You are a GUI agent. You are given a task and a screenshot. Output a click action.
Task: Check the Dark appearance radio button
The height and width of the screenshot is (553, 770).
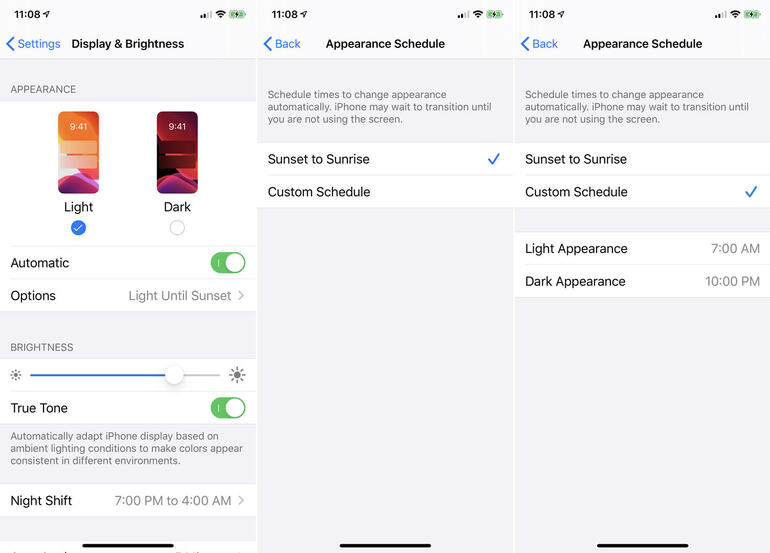(177, 228)
